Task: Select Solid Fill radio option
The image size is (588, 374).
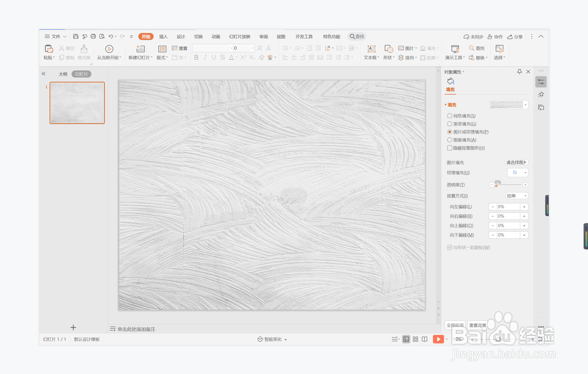Action: coord(449,116)
